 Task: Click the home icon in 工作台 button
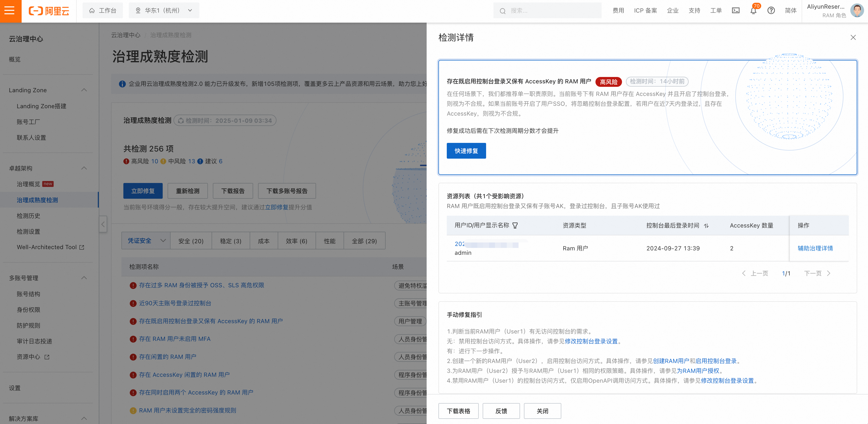point(92,11)
